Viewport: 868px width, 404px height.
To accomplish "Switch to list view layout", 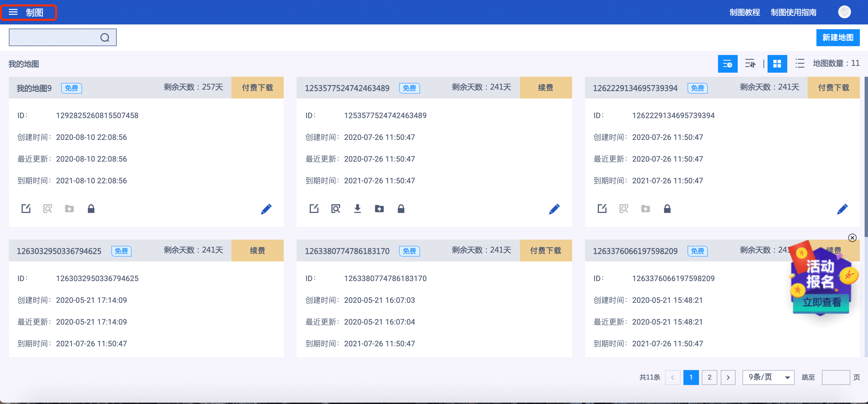I will click(799, 63).
